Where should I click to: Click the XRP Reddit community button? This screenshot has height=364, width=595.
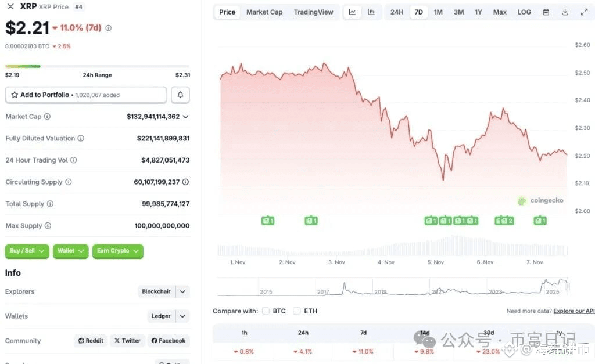[90, 341]
